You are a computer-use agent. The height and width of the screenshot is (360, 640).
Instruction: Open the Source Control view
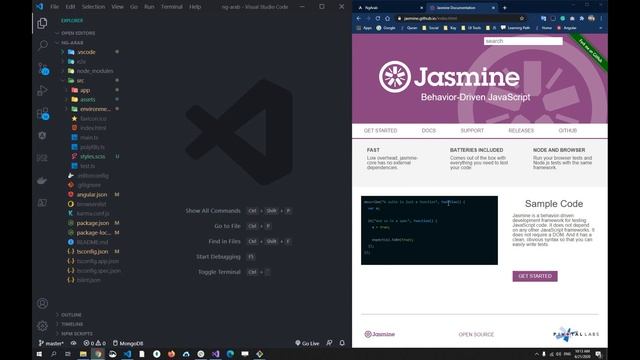pos(43,69)
